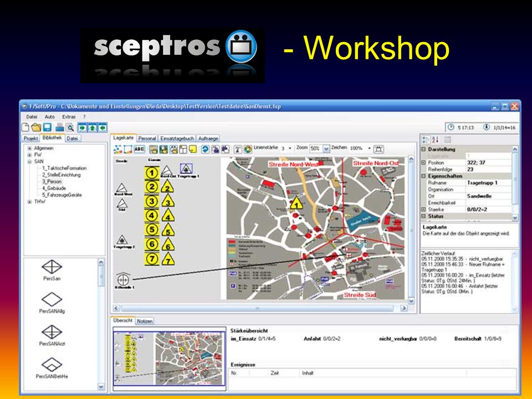Image resolution: width=532 pixels, height=399 pixels.
Task: Select the Hilfsstelle 1 symbol
Action: pos(124,279)
